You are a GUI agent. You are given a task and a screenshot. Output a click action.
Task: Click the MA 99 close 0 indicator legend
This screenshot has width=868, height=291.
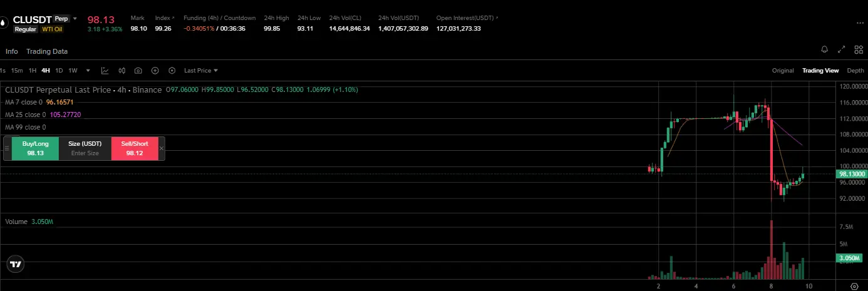[x=26, y=127]
